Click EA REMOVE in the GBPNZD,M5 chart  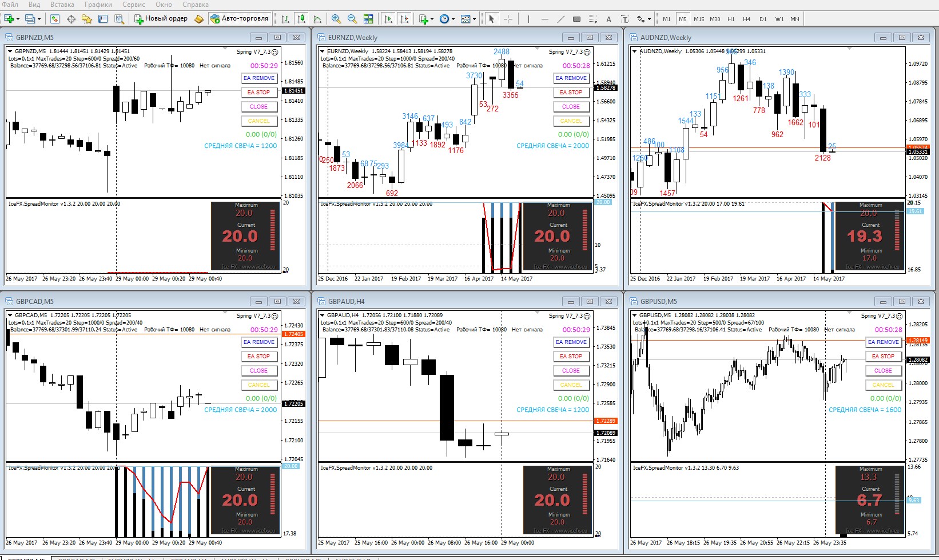[259, 78]
